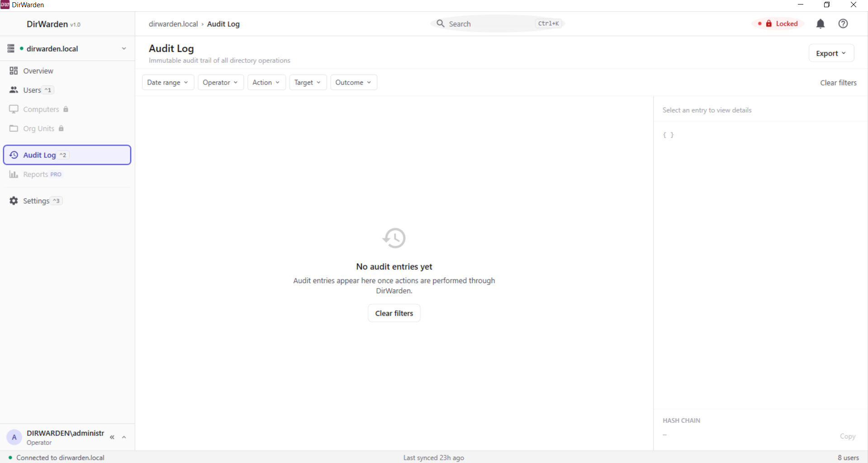Viewport: 868px width, 463px height.
Task: Click 'Last synced 23h ago' status text
Action: [433, 458]
